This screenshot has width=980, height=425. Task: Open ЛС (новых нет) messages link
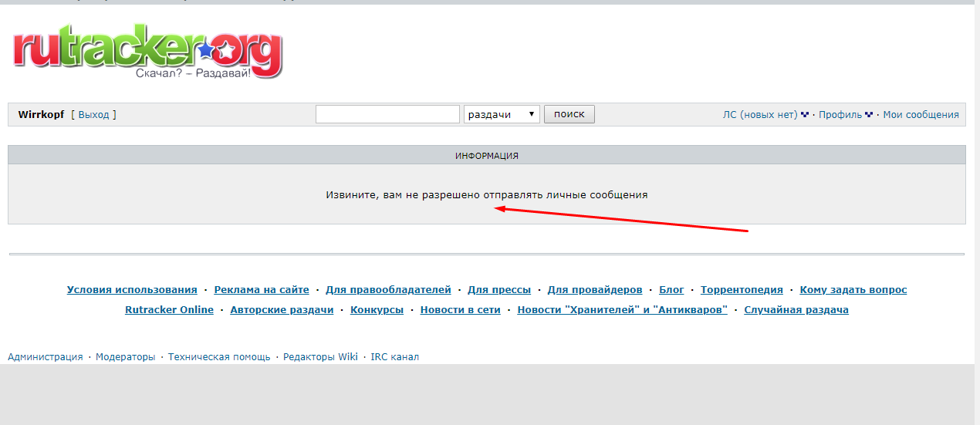tap(760, 115)
